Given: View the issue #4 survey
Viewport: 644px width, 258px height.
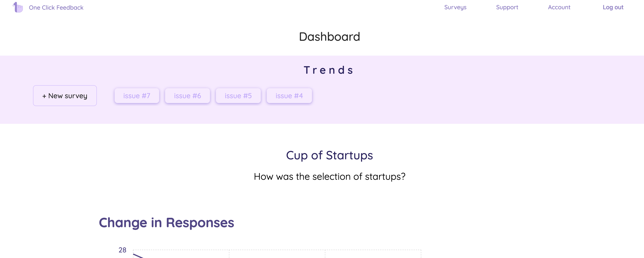Looking at the screenshot, I should (289, 96).
